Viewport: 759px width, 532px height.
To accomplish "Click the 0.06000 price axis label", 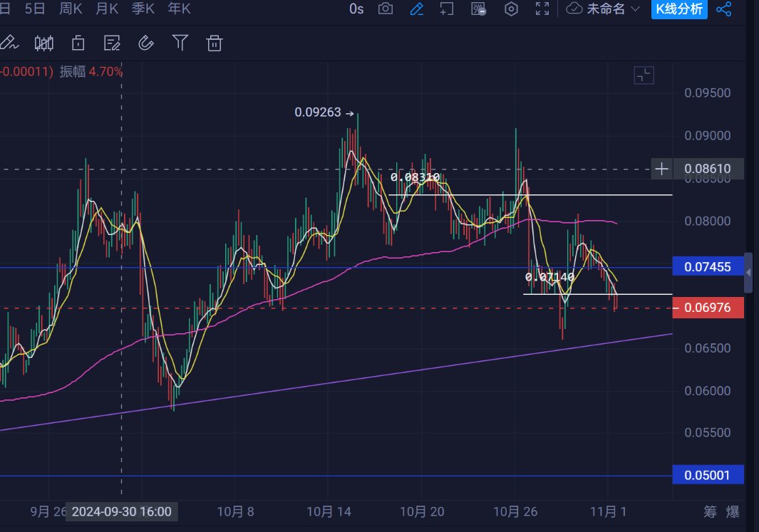I will 708,391.
